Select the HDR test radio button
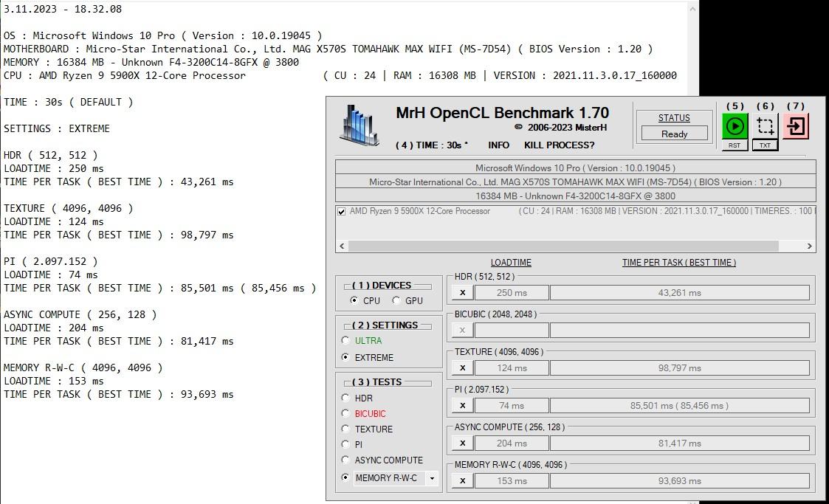829x504 pixels. (x=345, y=398)
